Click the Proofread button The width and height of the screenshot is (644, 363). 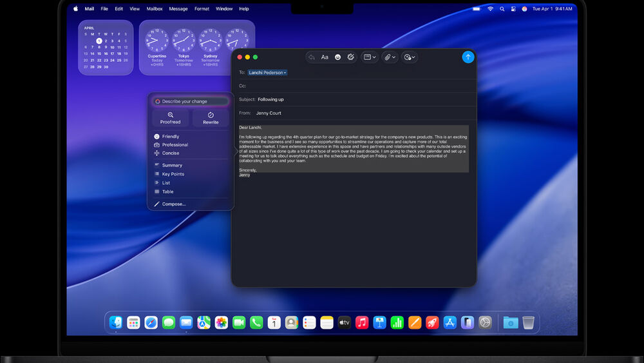coord(171,118)
